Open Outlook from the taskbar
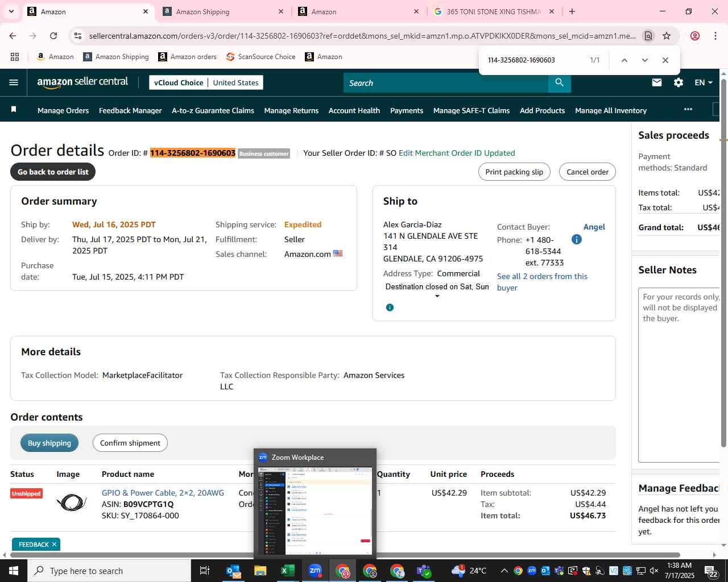Image resolution: width=728 pixels, height=582 pixels. point(233,571)
